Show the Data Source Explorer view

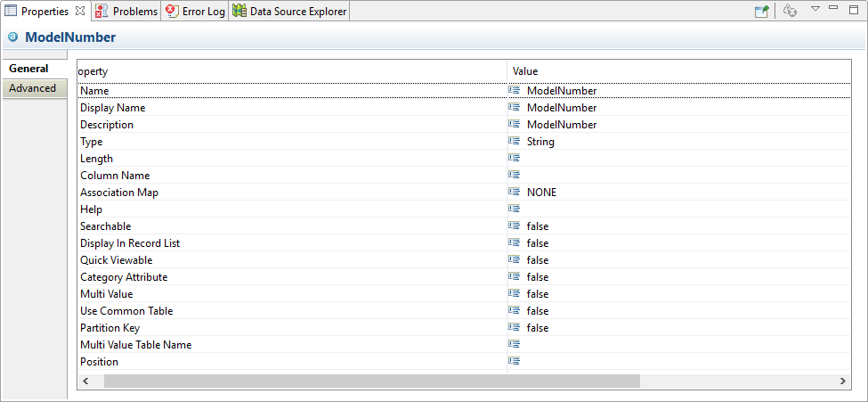tap(289, 12)
